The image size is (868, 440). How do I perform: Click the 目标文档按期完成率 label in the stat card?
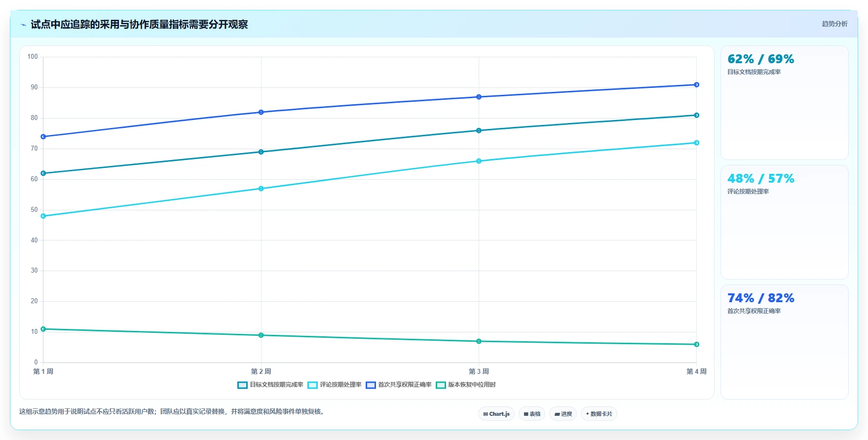754,72
